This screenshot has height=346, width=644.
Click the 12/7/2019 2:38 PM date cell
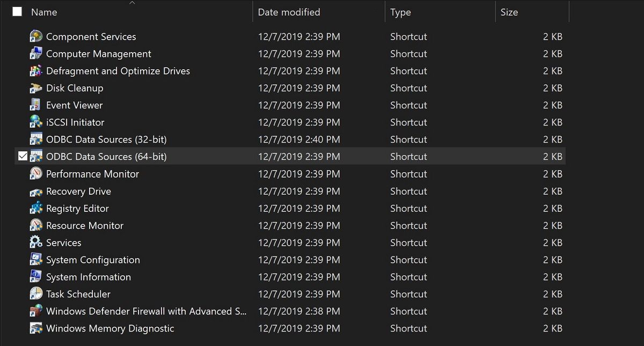tap(299, 311)
